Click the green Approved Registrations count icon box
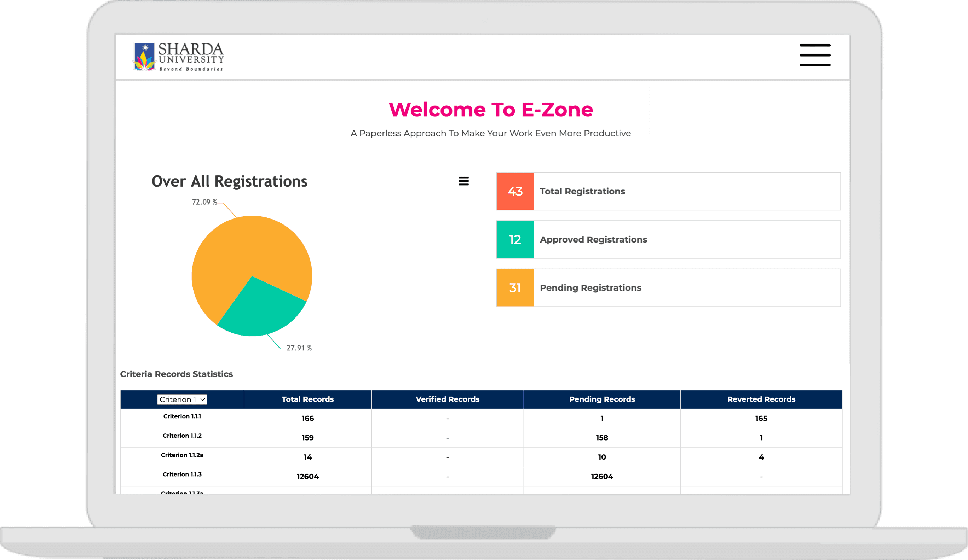 515,239
